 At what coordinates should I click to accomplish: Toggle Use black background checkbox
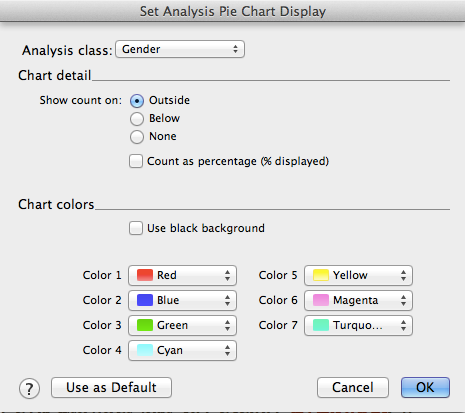136,228
